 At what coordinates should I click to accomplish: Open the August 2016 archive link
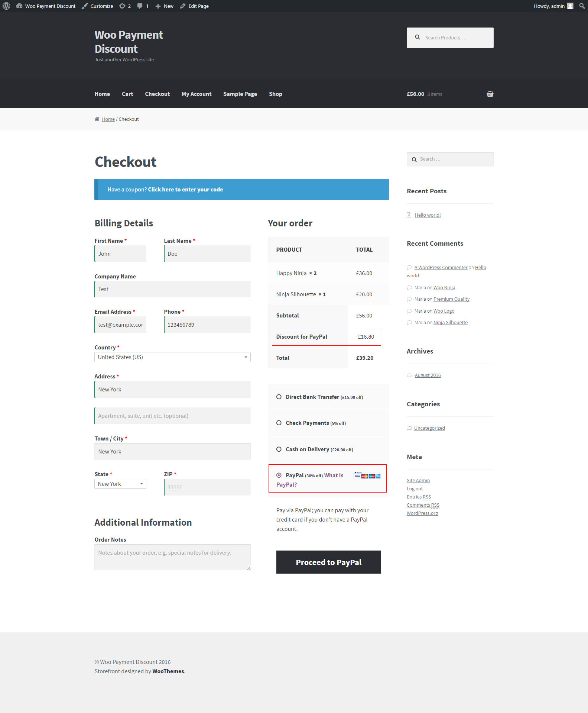[x=428, y=375]
